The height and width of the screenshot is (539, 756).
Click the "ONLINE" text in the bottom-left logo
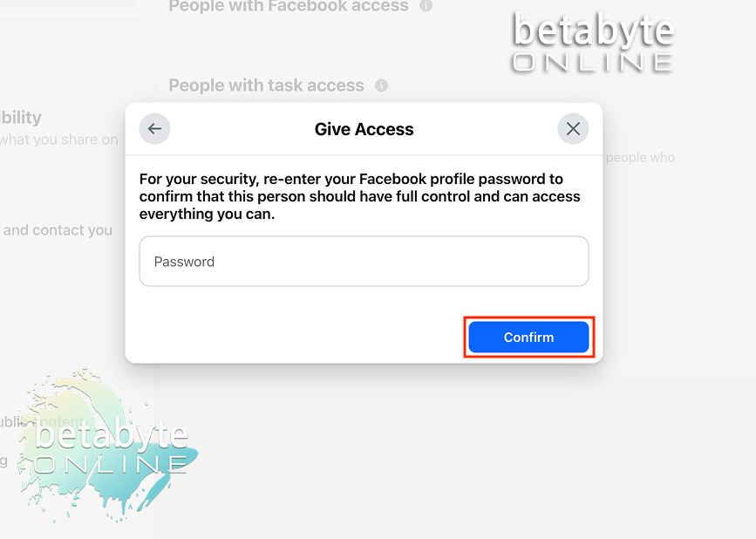111,463
